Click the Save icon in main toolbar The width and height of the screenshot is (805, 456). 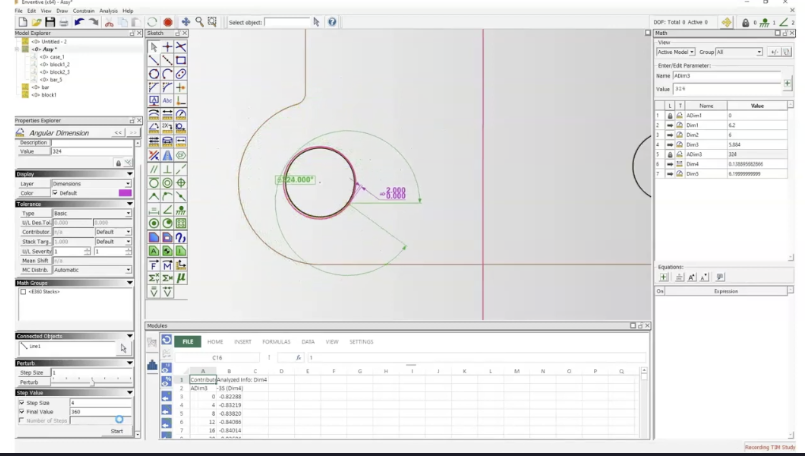[50, 21]
